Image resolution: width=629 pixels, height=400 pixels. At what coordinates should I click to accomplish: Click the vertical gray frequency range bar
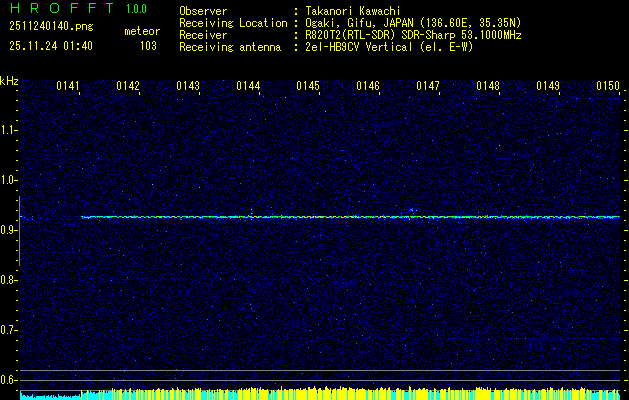click(x=19, y=231)
